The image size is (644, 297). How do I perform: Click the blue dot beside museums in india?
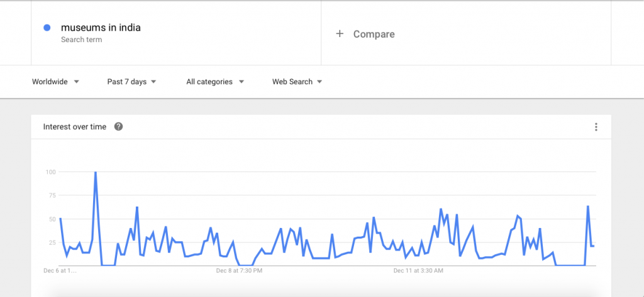[47, 28]
